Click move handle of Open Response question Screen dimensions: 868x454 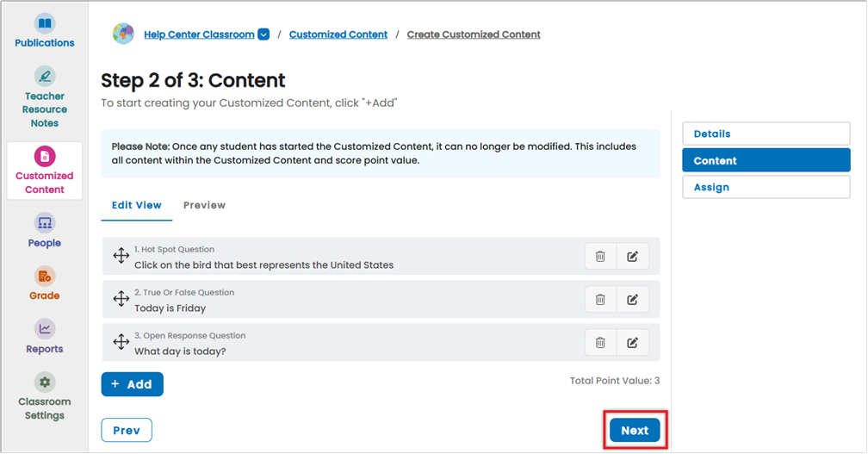click(121, 342)
